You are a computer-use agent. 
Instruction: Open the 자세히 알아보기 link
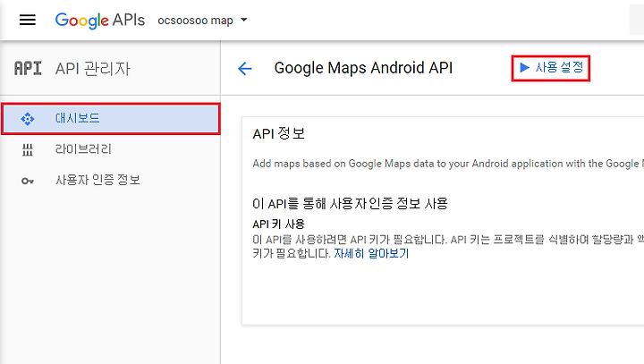[371, 253]
